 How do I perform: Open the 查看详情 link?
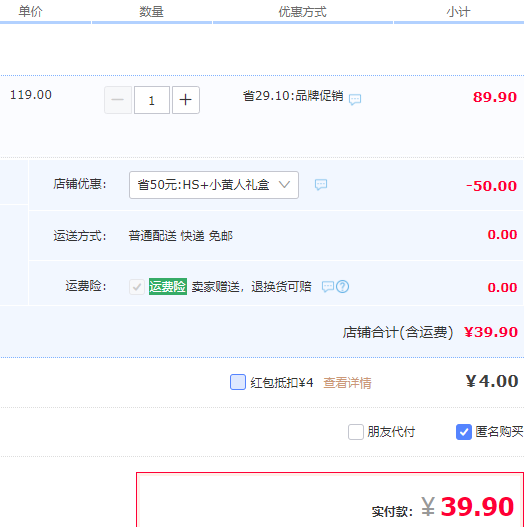coord(347,383)
